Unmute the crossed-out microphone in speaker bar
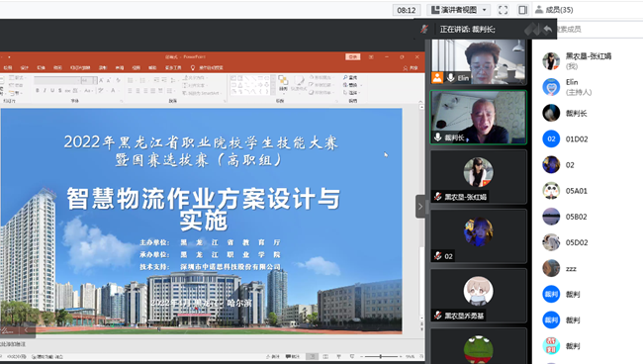This screenshot has height=364, width=643. tap(424, 29)
